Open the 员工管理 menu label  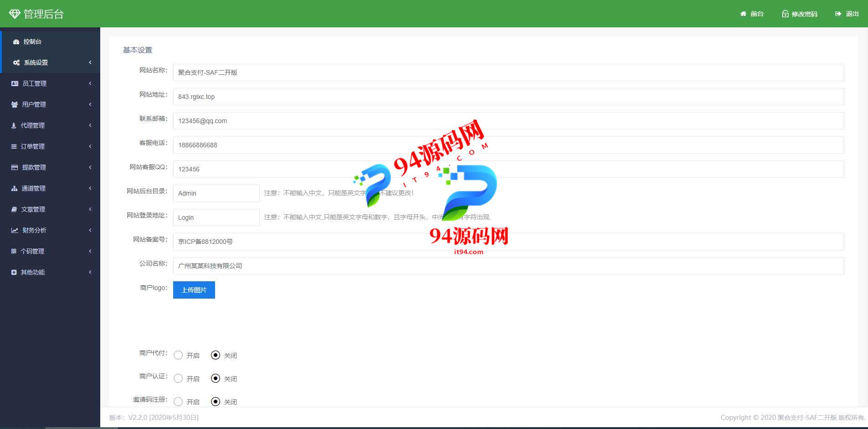tap(34, 83)
